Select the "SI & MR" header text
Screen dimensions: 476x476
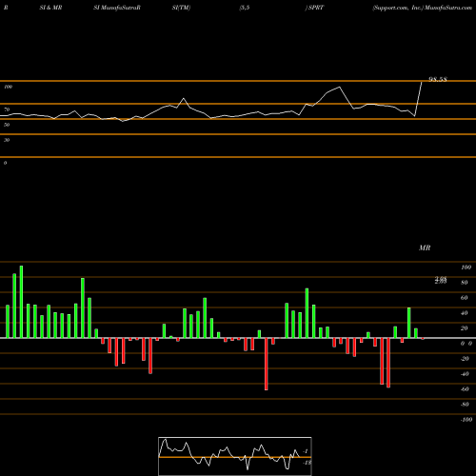click(50, 8)
